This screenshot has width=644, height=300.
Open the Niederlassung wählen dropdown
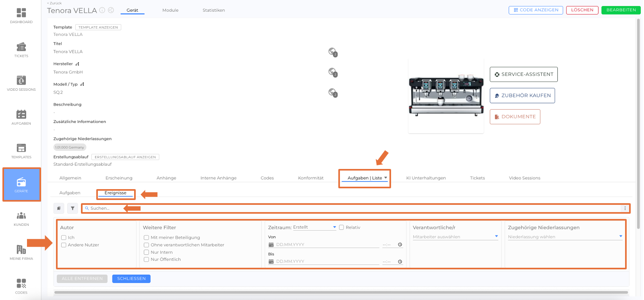pos(565,237)
